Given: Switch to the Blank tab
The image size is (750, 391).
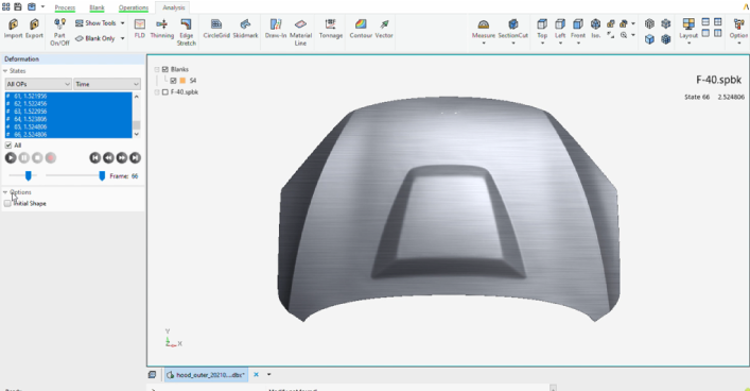Looking at the screenshot, I should click(97, 8).
